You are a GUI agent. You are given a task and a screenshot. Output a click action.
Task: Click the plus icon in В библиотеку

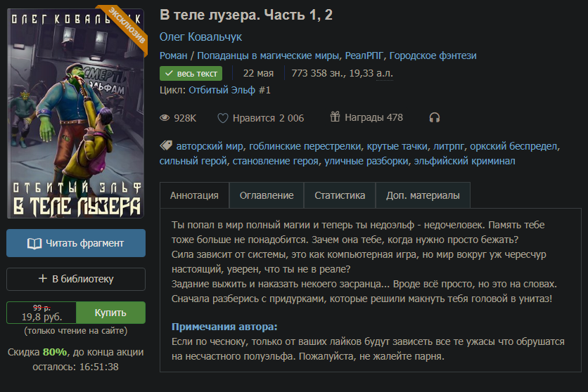[43, 279]
